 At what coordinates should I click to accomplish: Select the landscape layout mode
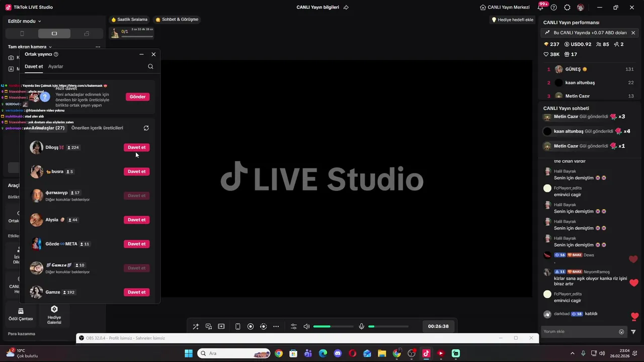tap(54, 34)
